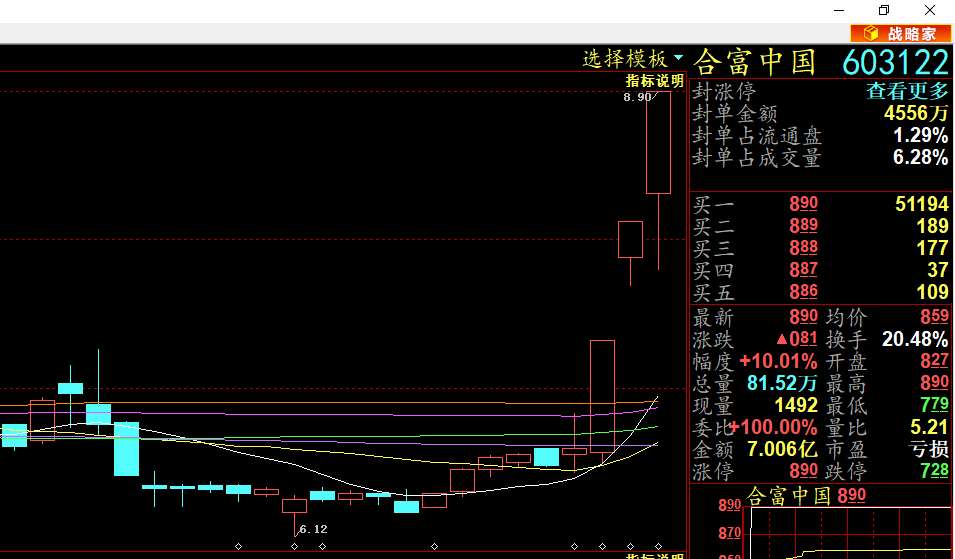The width and height of the screenshot is (955, 559).
Task: Restore down the application window
Action: coord(884,10)
